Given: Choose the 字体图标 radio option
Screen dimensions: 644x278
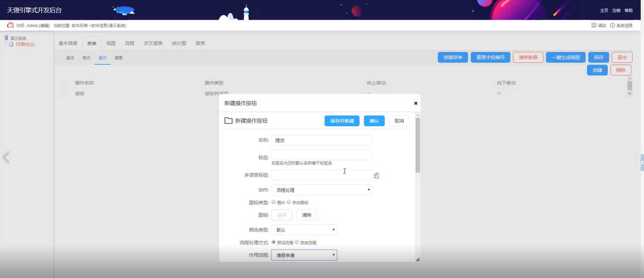Looking at the screenshot, I should tap(288, 202).
